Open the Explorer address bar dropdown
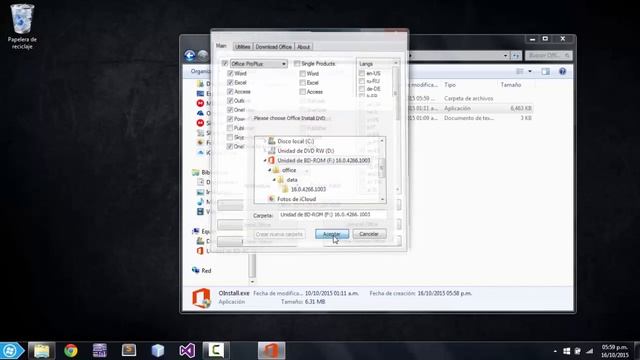Image resolution: width=640 pixels, height=360 pixels. point(506,56)
